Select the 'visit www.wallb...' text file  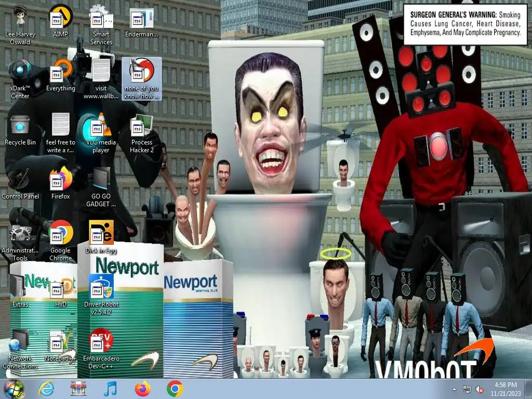coord(101,79)
